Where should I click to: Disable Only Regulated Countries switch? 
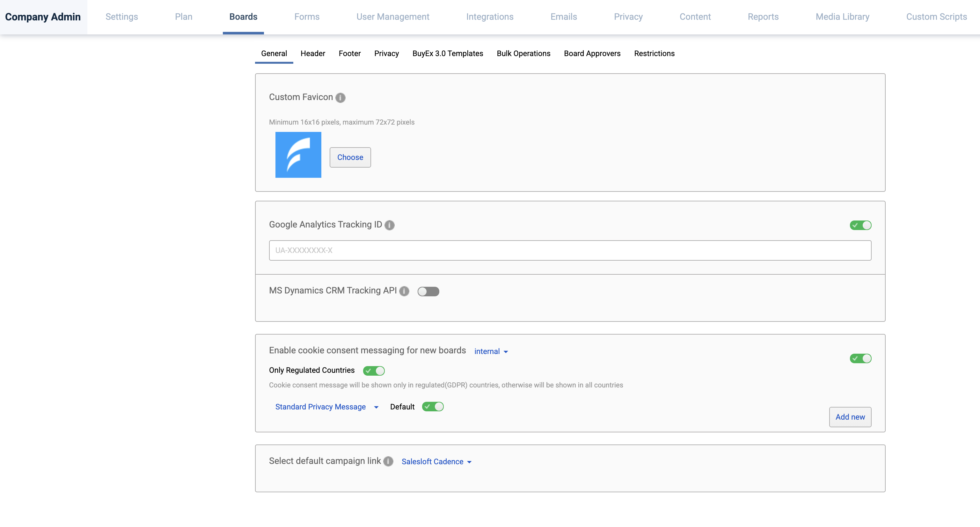point(374,370)
